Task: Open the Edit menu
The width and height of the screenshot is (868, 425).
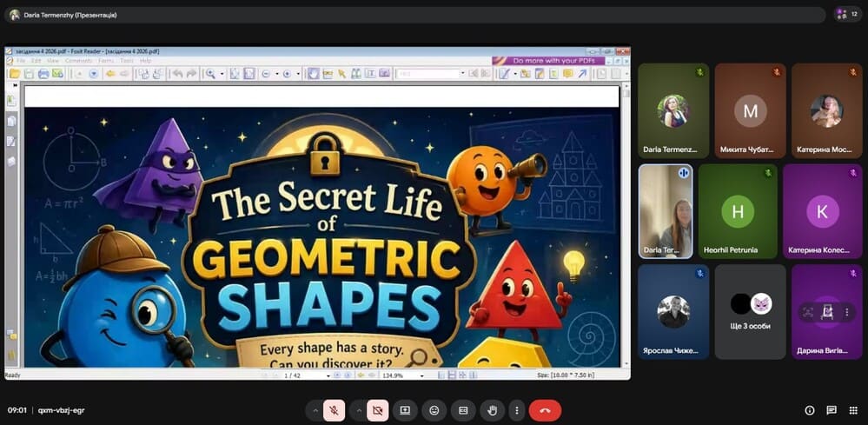Action: point(36,60)
